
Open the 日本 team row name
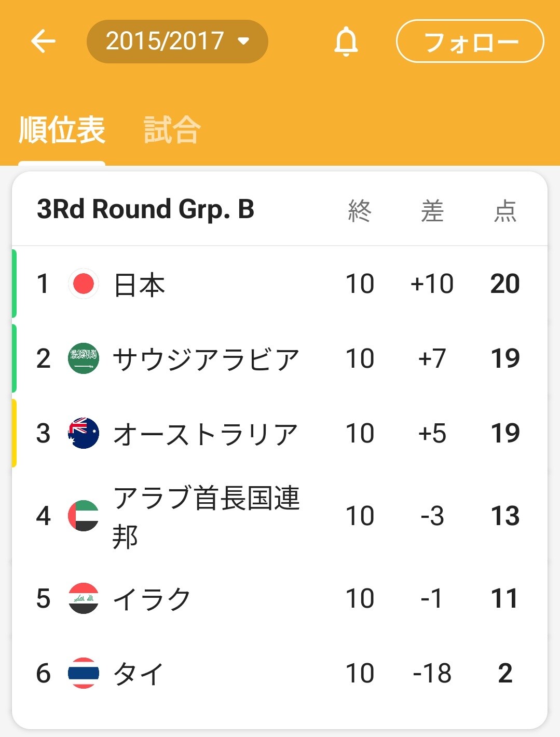139,285
